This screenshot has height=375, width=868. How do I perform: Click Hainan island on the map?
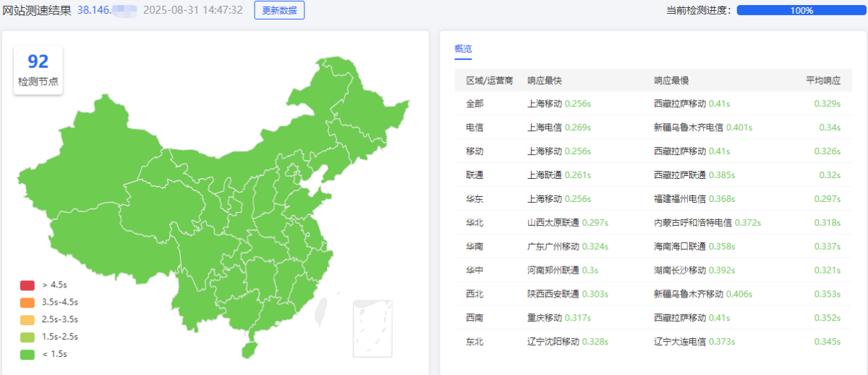click(250, 350)
